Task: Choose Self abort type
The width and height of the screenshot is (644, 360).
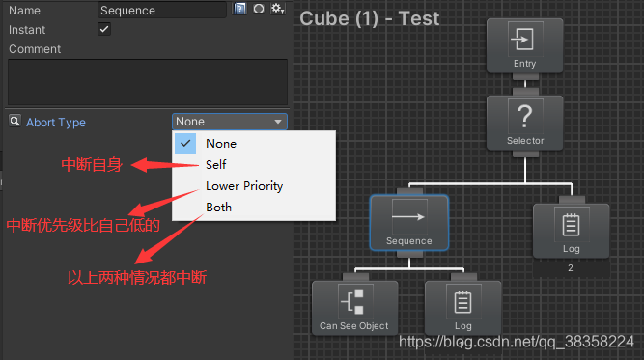Action: pyautogui.click(x=254, y=165)
